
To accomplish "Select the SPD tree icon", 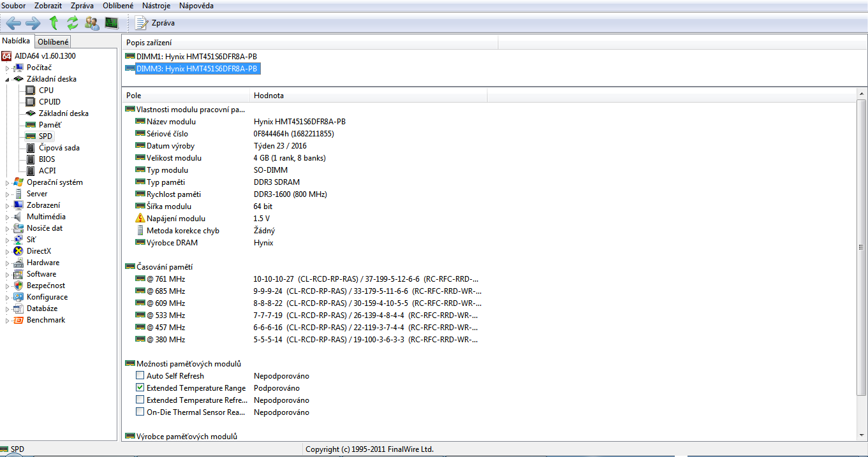I will click(30, 136).
